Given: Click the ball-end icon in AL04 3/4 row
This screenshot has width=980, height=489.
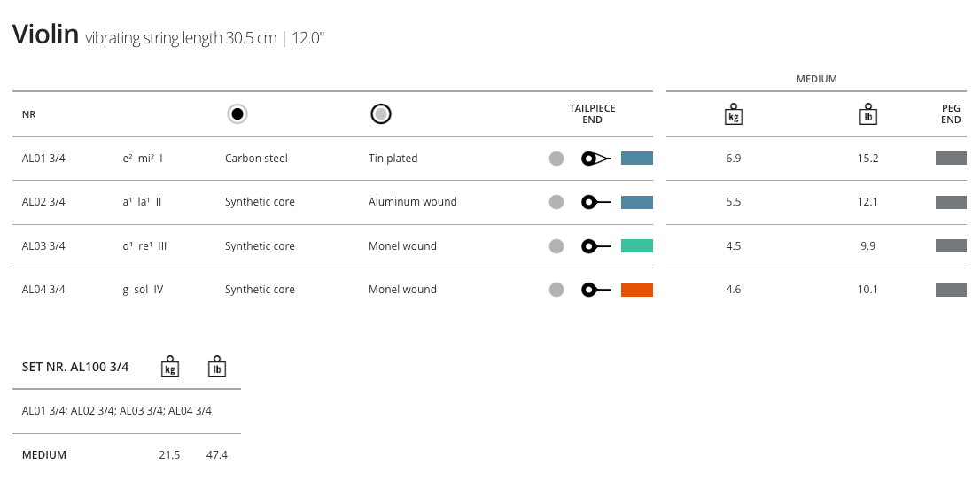Looking at the screenshot, I should pyautogui.click(x=596, y=290).
